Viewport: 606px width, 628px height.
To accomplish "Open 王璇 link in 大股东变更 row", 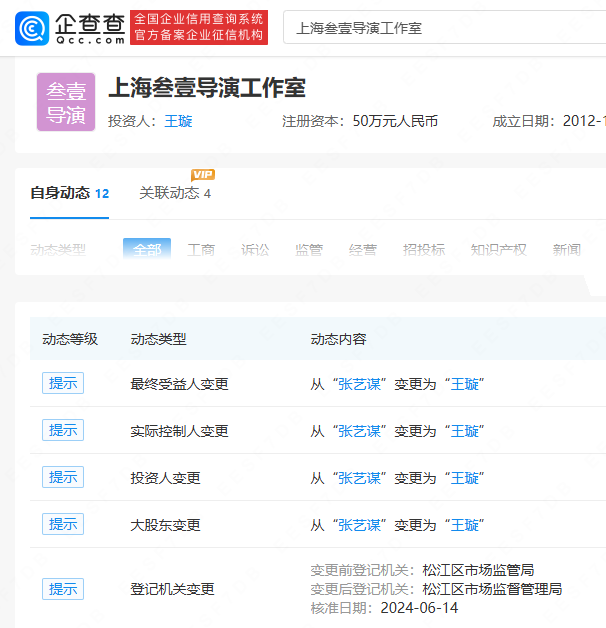I will tap(465, 525).
